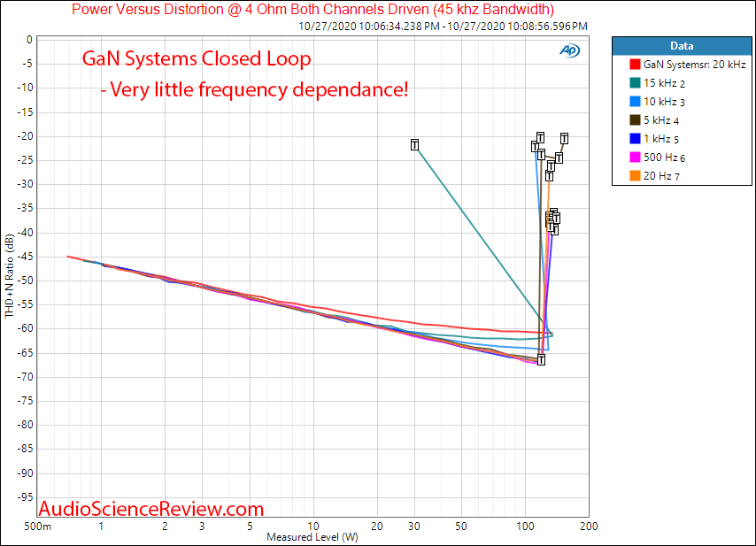756x546 pixels.
Task: Click the "GaN Systemsr: 20 kHz" legend label
Action: (x=694, y=64)
